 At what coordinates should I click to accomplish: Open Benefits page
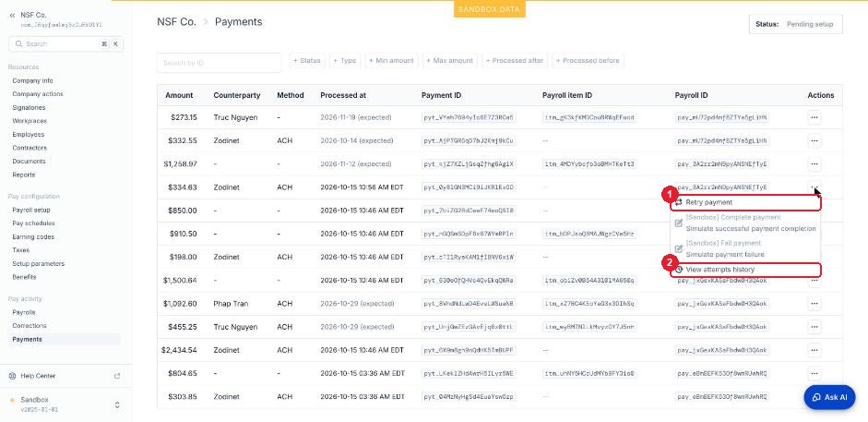click(x=24, y=277)
